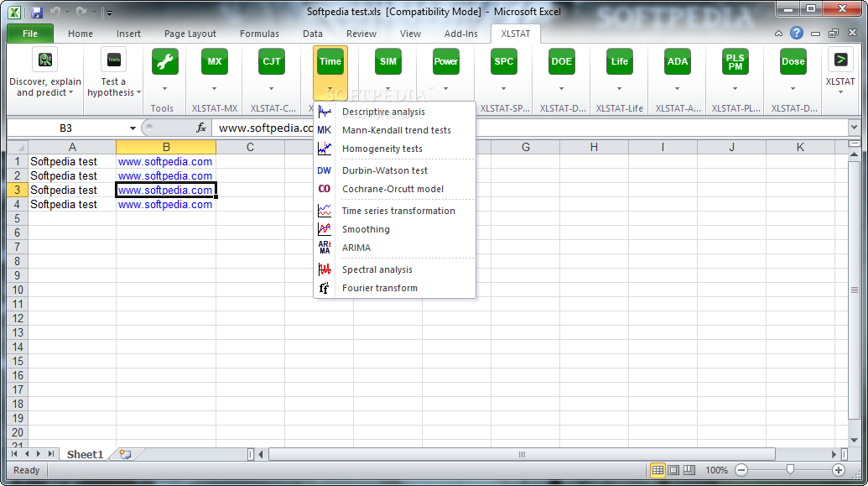Open the File tab
Image resolution: width=868 pixels, height=486 pixels.
(x=30, y=34)
